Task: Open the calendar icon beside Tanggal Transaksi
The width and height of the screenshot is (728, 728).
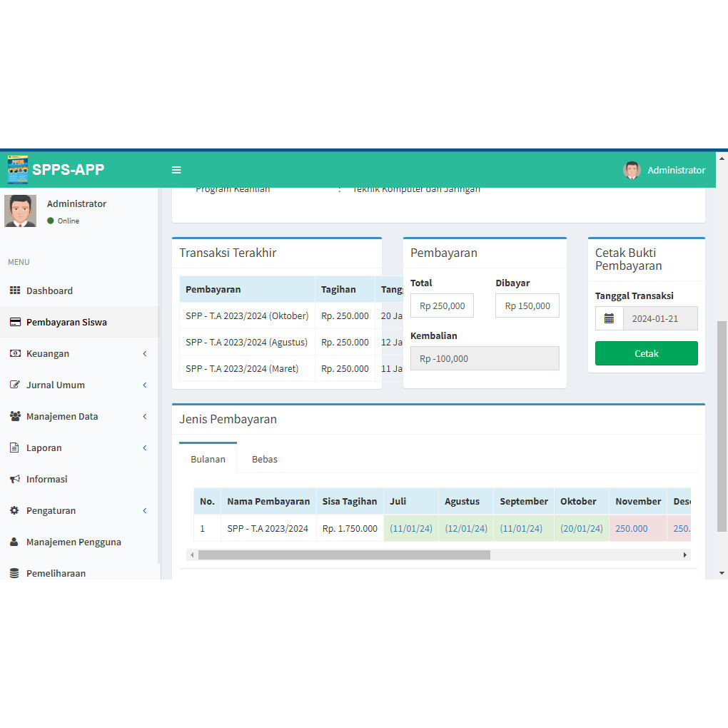Action: point(609,318)
